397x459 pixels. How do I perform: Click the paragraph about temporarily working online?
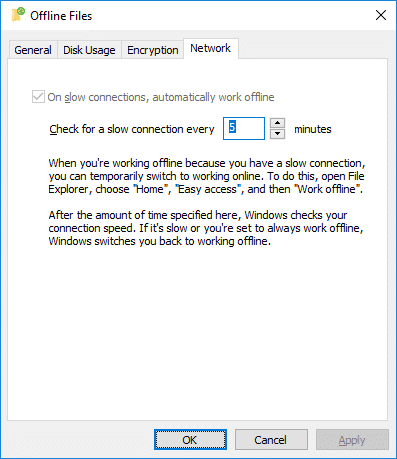207,176
